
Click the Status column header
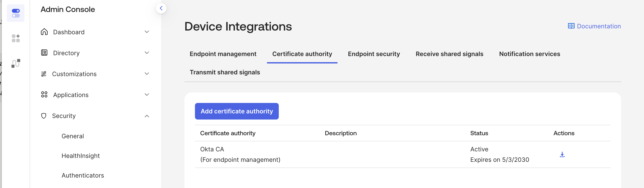479,133
